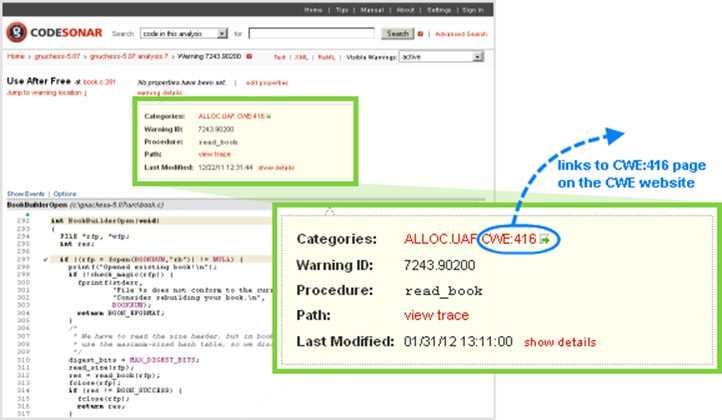
Task: Click the red icon after Warning 7243.90200 breadcrumb
Action: click(x=249, y=56)
